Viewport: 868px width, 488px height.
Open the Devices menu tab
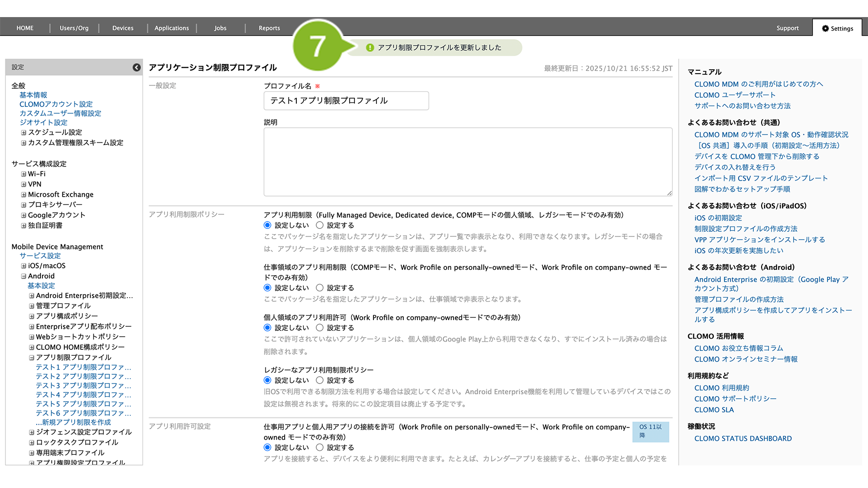pos(123,28)
